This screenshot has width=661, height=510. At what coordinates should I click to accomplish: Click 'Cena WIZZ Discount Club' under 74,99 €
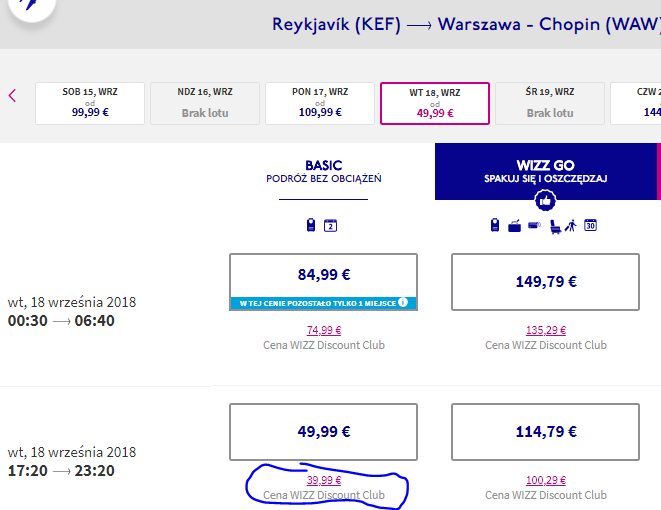pos(324,345)
